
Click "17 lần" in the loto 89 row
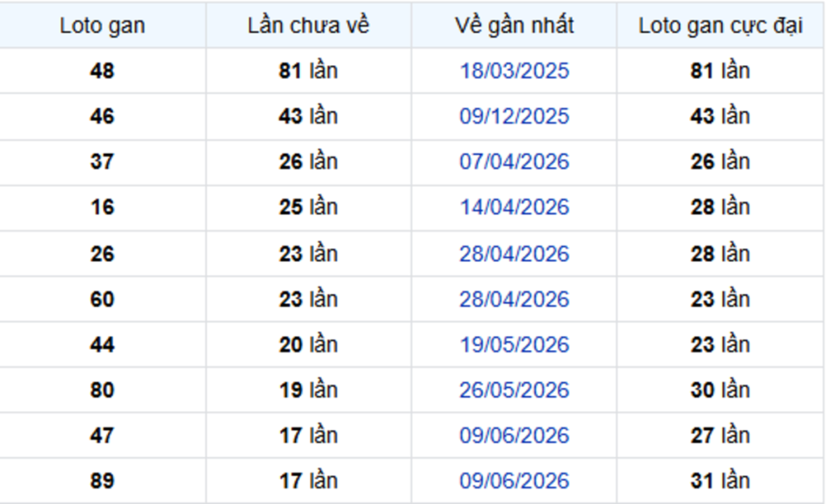point(308,481)
